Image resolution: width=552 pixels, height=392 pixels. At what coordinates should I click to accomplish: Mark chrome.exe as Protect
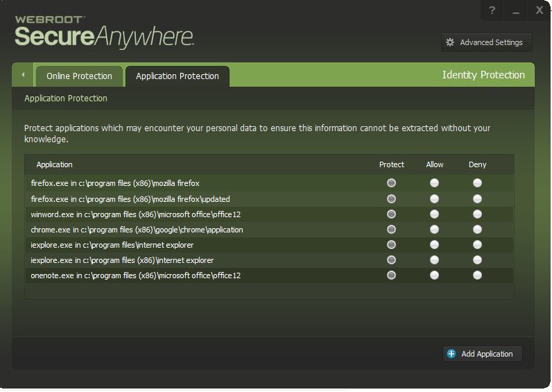point(392,229)
